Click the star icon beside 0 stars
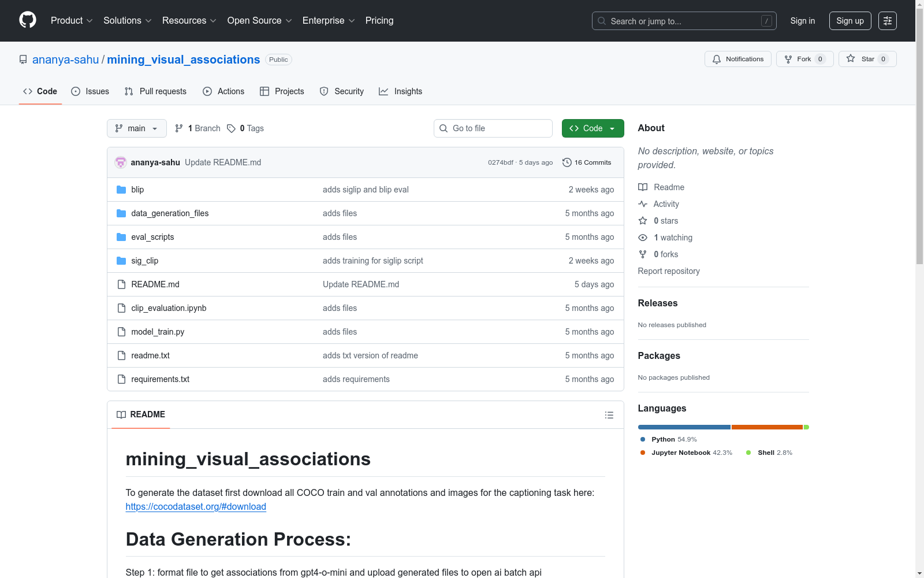924x578 pixels. click(643, 221)
